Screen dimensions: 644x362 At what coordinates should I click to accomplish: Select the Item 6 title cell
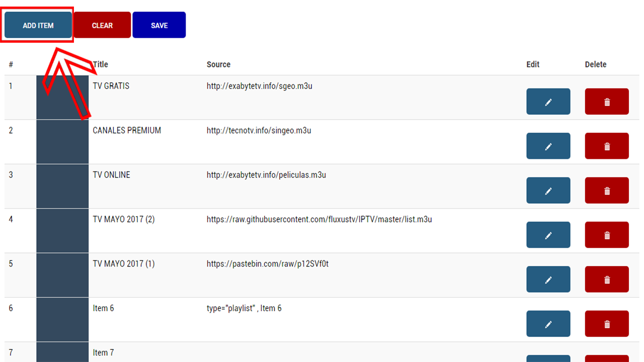point(103,308)
